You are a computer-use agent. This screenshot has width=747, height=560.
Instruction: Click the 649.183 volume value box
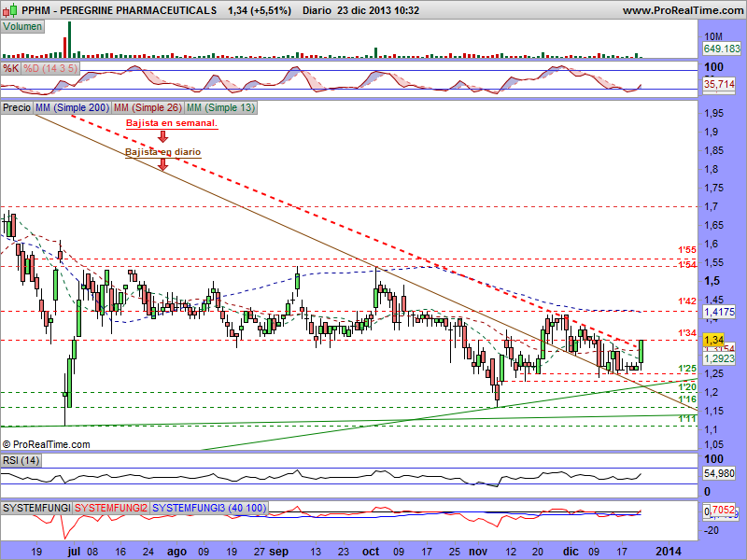(x=722, y=49)
